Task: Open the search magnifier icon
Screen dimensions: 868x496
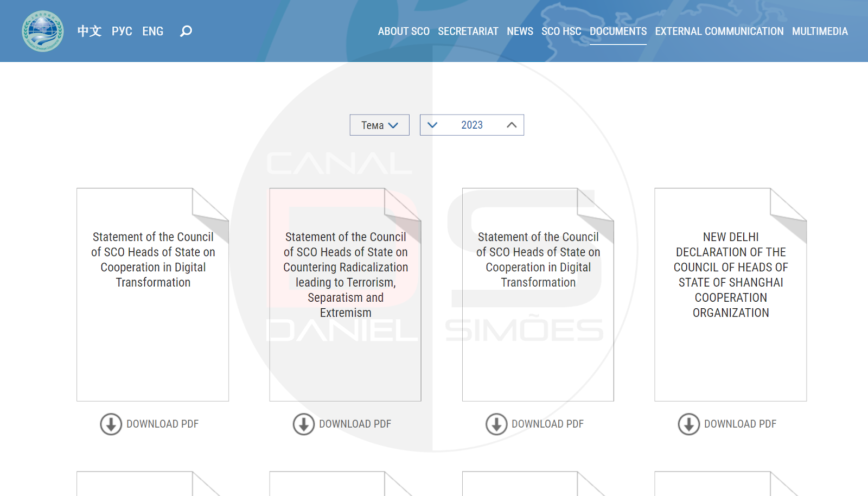Action: tap(186, 31)
